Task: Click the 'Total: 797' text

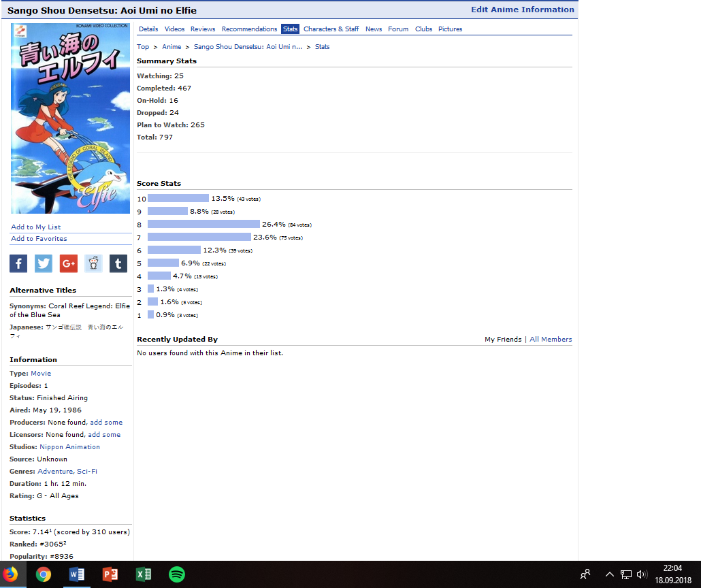Action: click(x=154, y=137)
